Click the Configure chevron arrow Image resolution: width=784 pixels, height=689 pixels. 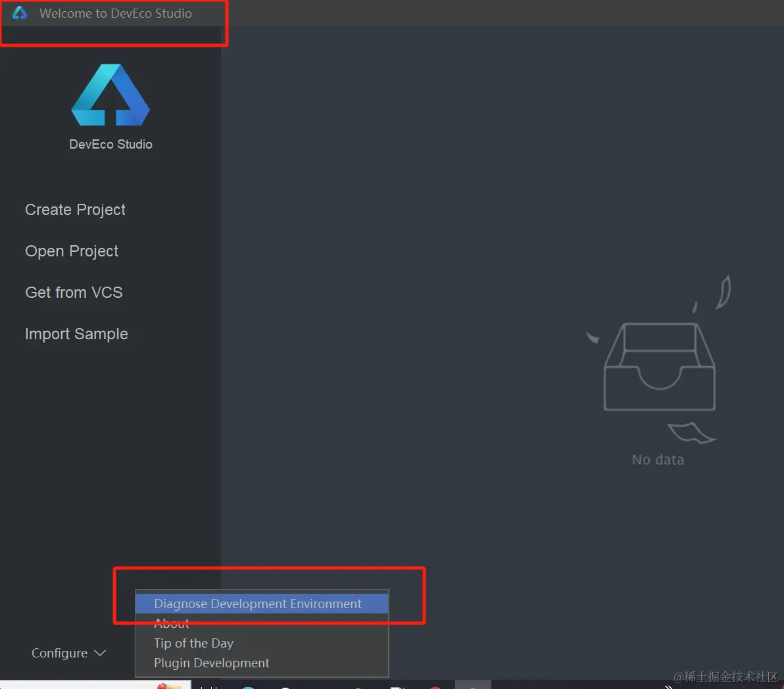tap(100, 653)
